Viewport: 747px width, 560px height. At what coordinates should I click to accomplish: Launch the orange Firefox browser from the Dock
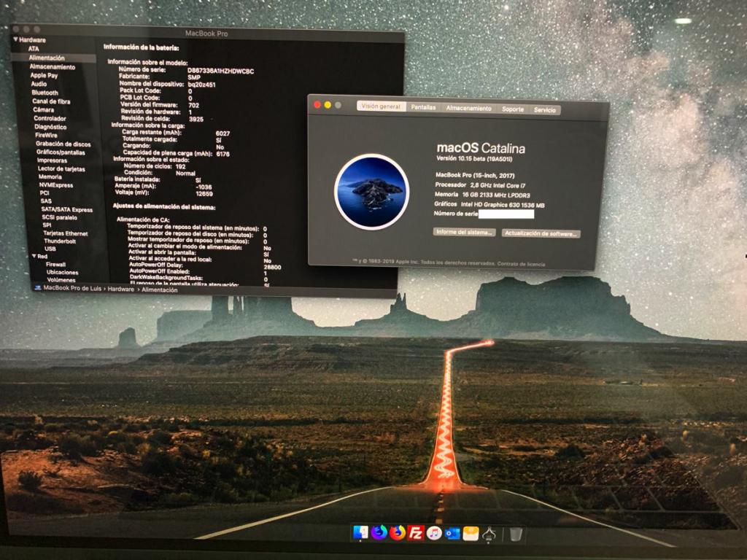(x=398, y=533)
